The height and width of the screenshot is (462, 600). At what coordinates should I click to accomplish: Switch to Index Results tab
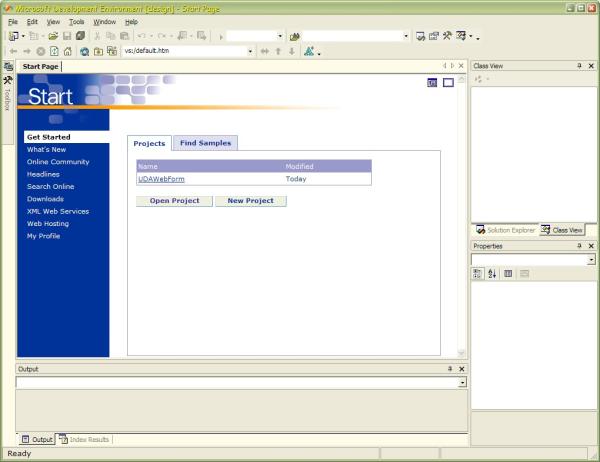[x=85, y=439]
